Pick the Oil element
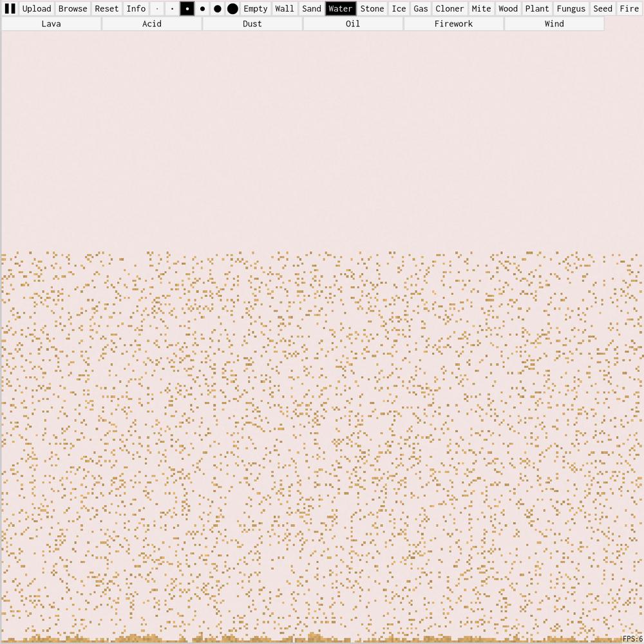This screenshot has width=644, height=644. point(353,24)
